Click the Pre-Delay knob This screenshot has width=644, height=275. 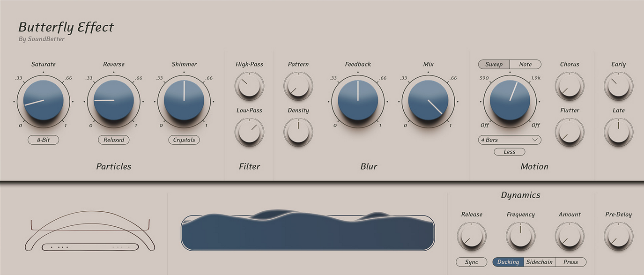618,235
